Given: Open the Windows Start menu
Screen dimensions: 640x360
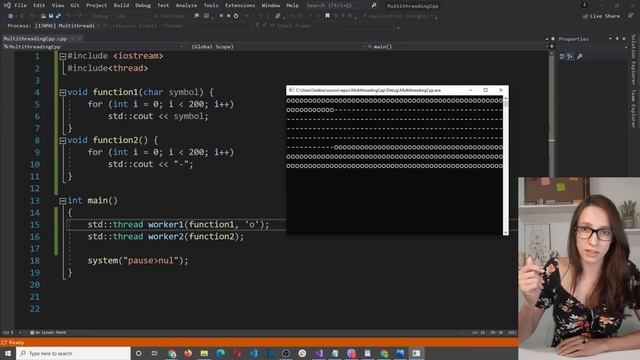Looking at the screenshot, I should pyautogui.click(x=8, y=353).
